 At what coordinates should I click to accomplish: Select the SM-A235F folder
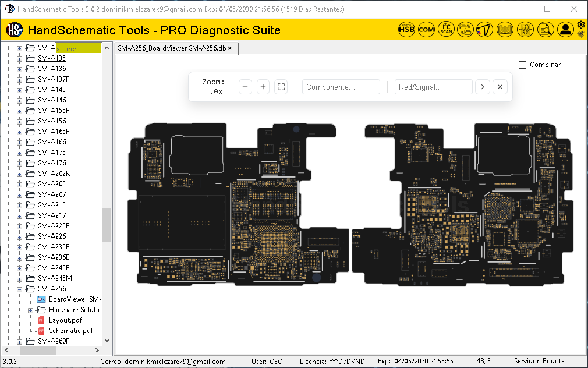53,247
